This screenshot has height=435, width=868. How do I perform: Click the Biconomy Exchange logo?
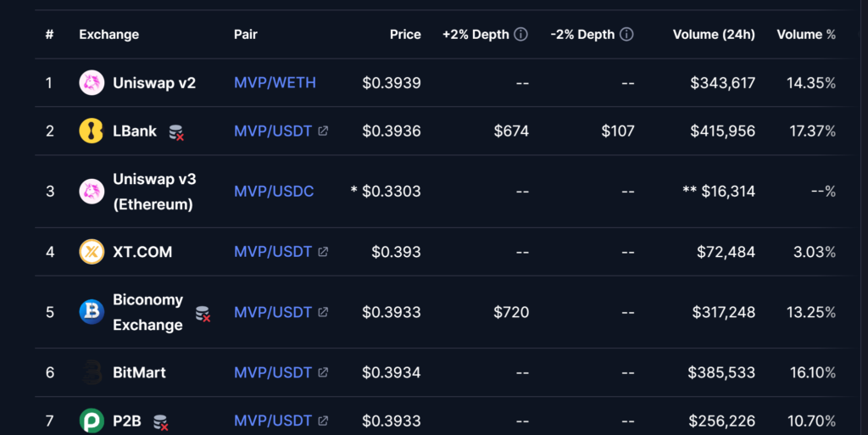(x=92, y=312)
